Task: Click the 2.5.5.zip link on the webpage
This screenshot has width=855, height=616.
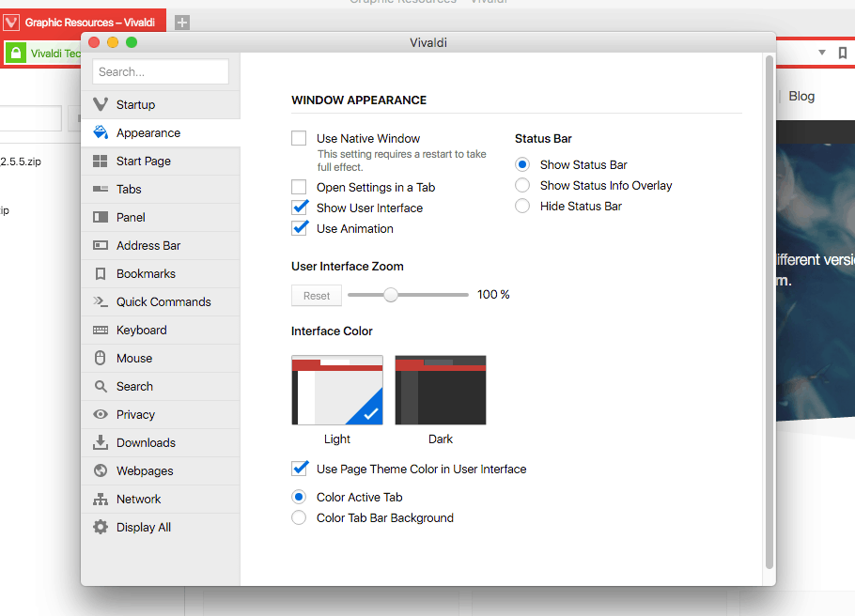Action: (21, 162)
